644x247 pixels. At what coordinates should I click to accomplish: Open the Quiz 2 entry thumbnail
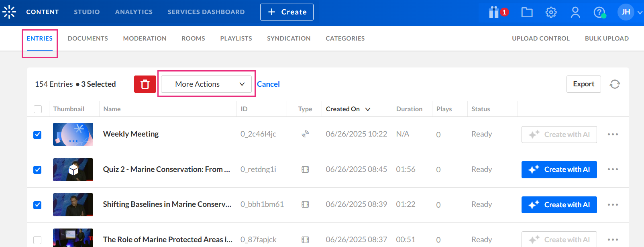pos(73,169)
